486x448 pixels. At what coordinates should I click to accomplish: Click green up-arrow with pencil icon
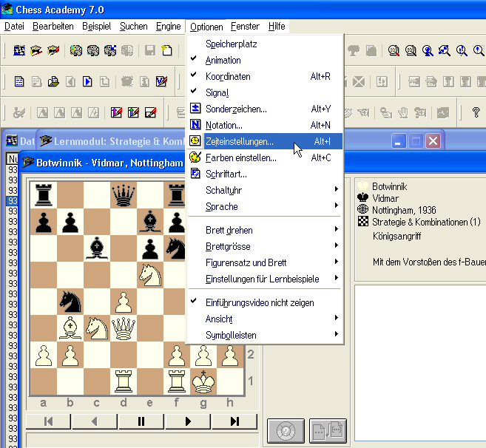133,112
